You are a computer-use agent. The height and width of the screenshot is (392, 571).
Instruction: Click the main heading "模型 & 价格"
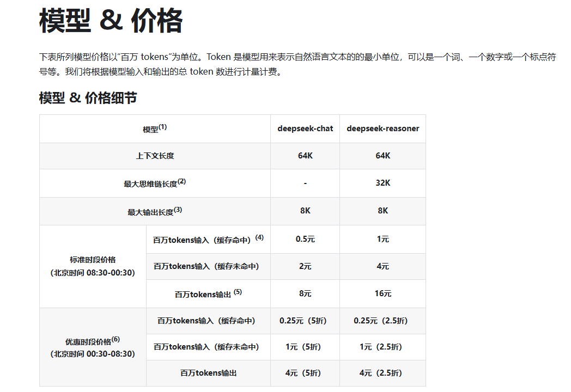[111, 21]
